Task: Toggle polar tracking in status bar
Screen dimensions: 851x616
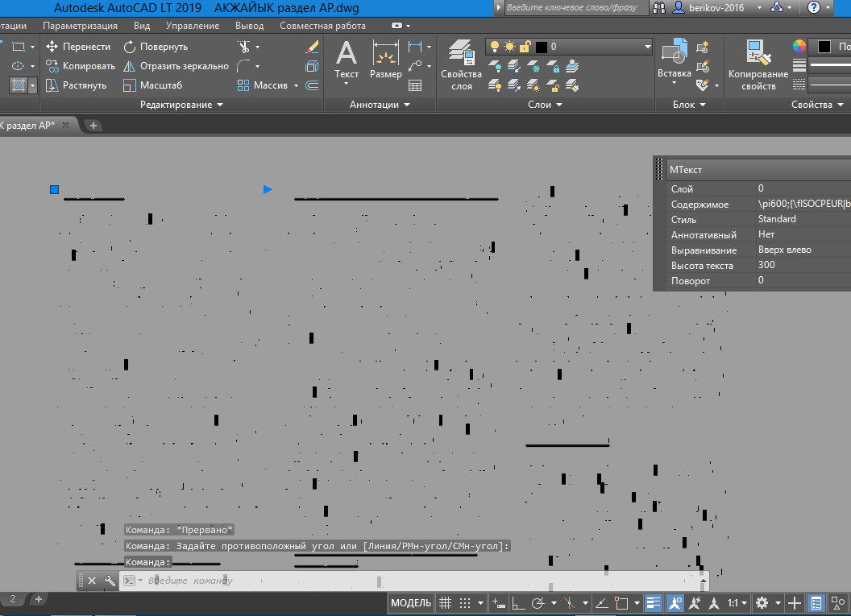Action: tap(538, 603)
